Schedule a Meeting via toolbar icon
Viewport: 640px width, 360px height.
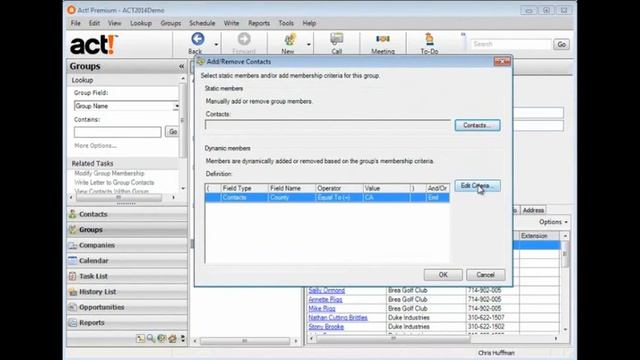point(383,39)
